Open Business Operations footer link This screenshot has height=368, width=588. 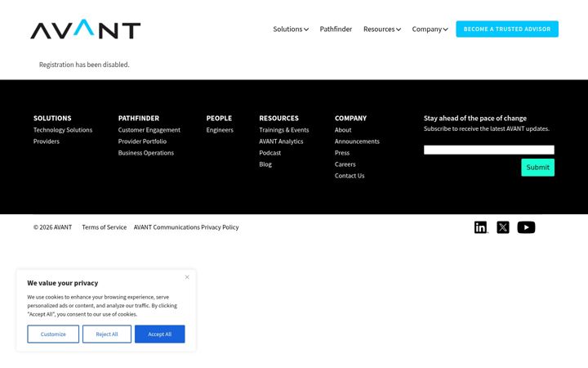point(146,153)
